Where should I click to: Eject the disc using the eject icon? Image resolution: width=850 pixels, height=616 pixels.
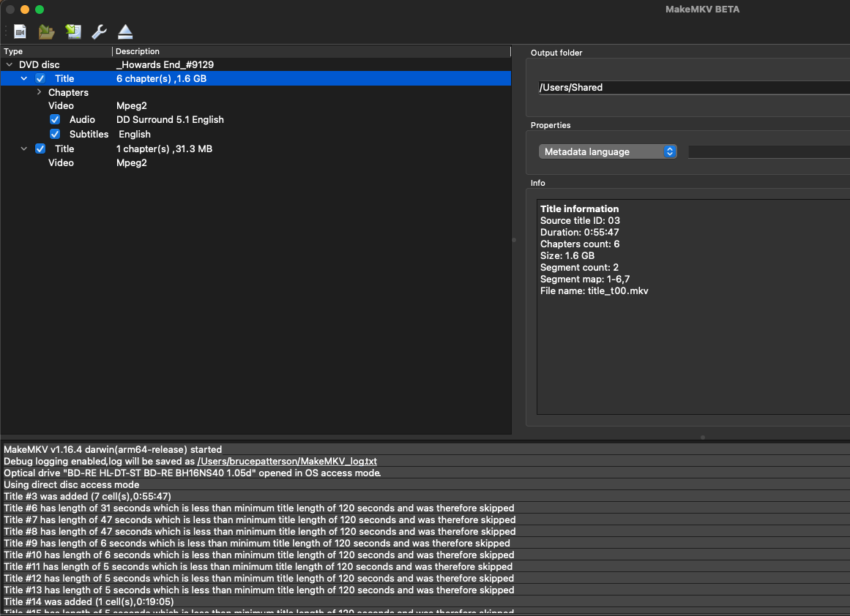(125, 31)
